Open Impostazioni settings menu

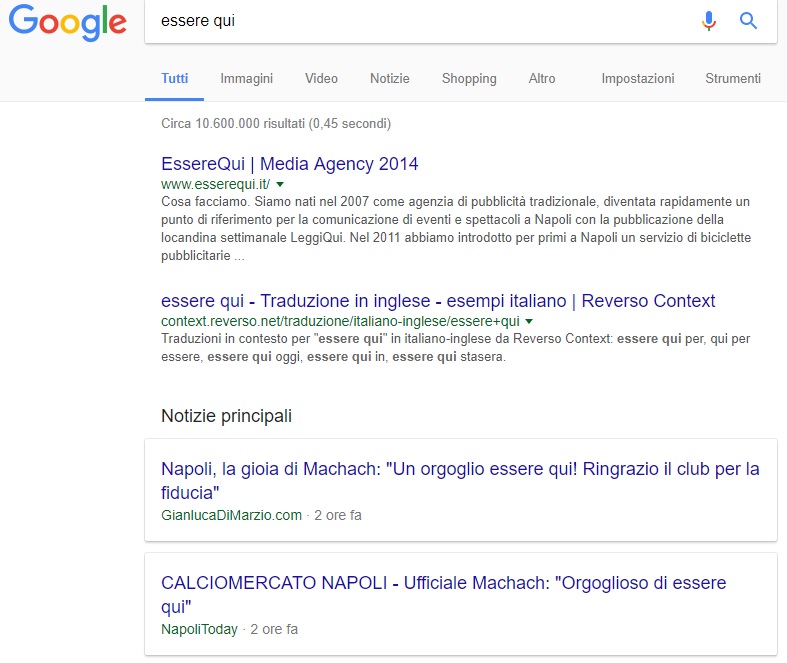coord(637,79)
